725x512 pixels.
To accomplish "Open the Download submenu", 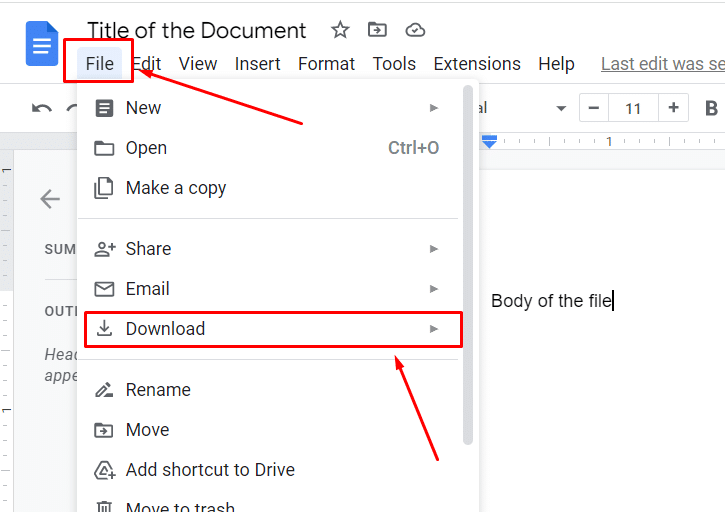I will click(270, 329).
